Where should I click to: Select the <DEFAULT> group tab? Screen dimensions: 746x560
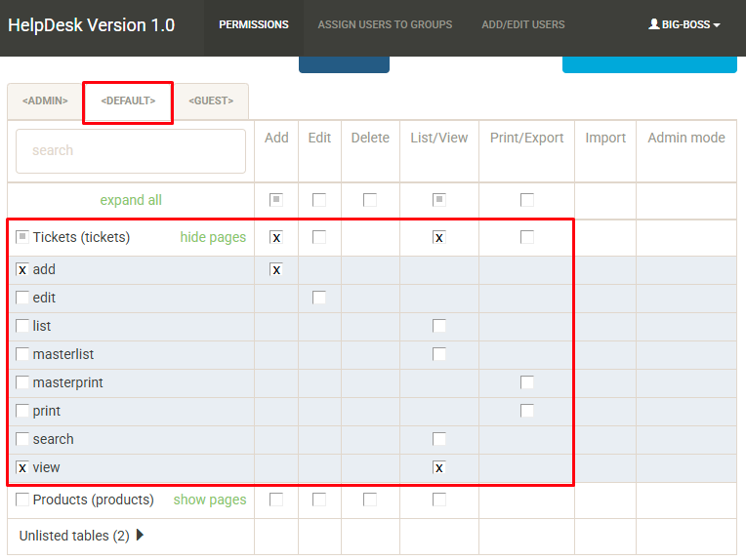[128, 100]
